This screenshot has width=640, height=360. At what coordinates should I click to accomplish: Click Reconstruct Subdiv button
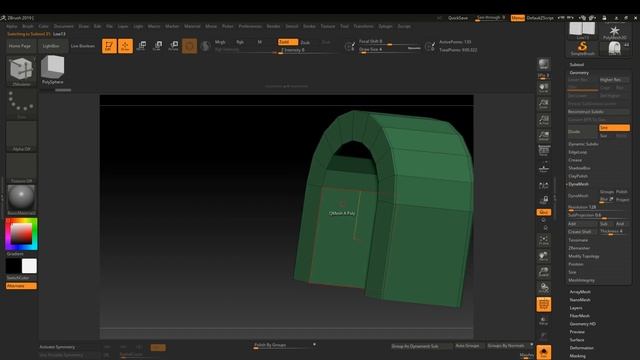click(598, 111)
